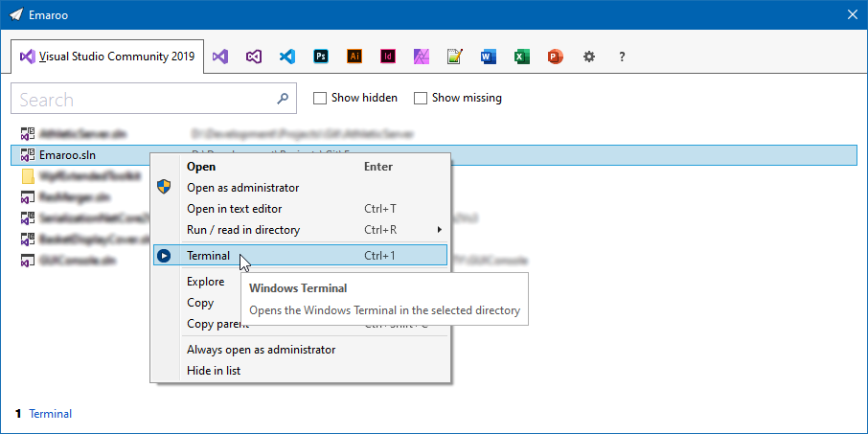Expand the Run / read in directory submenu arrow
This screenshot has height=434, width=868.
pos(440,230)
